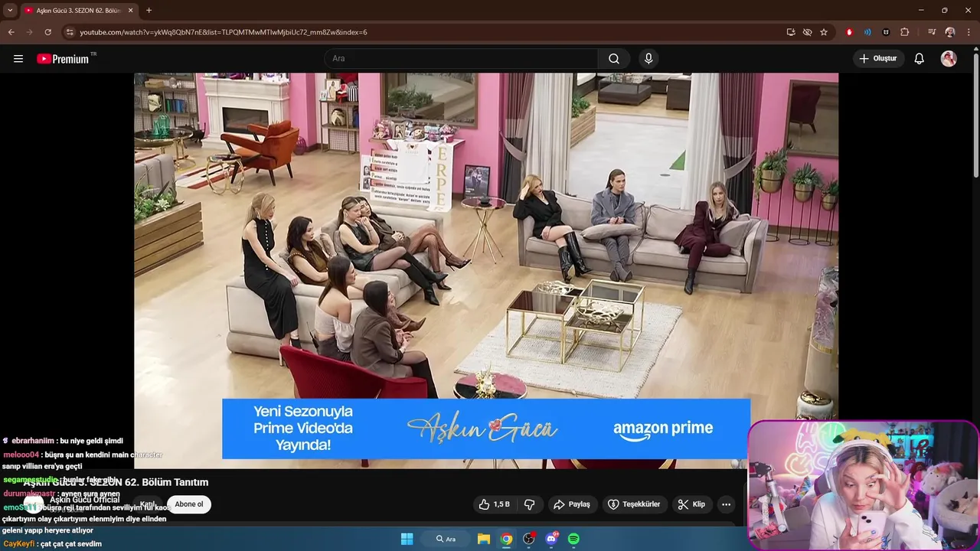Expand the tab search dropdown arrow

click(x=10, y=11)
